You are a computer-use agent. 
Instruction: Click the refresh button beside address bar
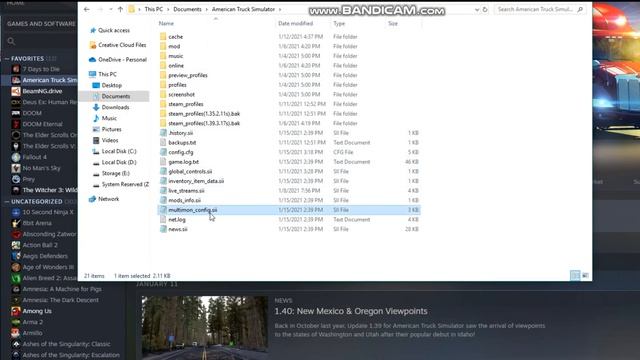[485, 9]
